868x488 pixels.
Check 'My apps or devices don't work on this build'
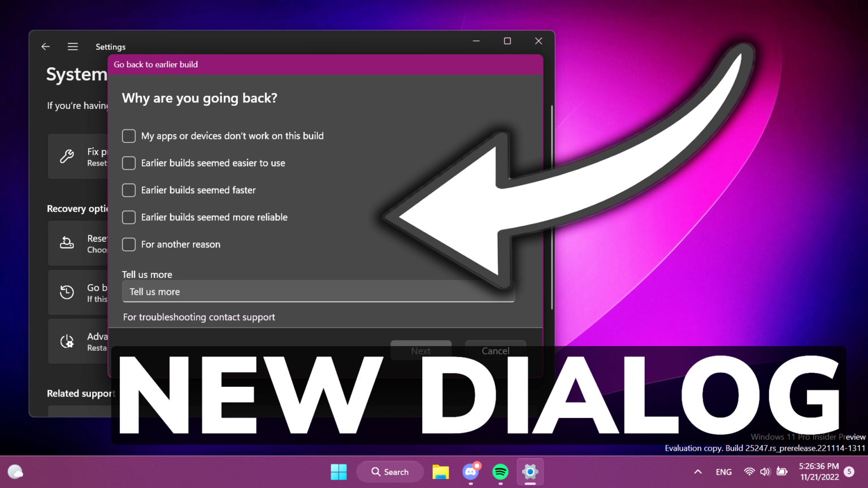click(128, 136)
